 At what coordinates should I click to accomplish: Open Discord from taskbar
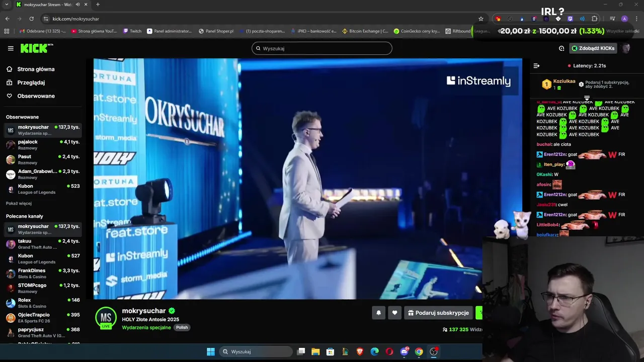pos(404,351)
